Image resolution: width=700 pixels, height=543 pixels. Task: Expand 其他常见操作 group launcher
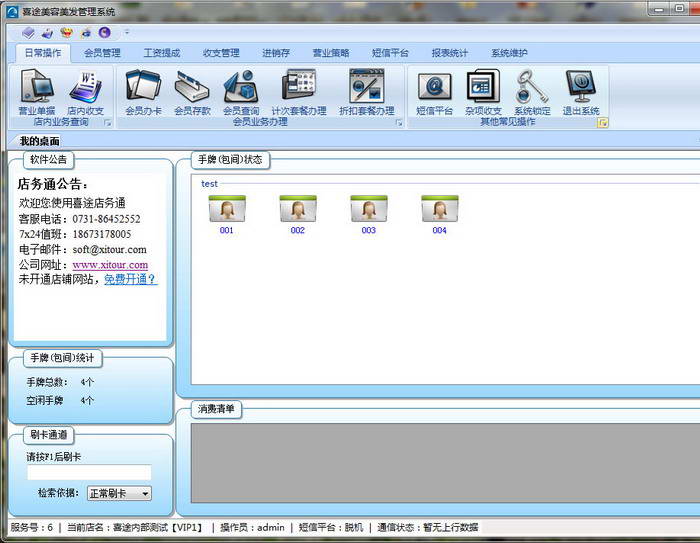[x=603, y=123]
